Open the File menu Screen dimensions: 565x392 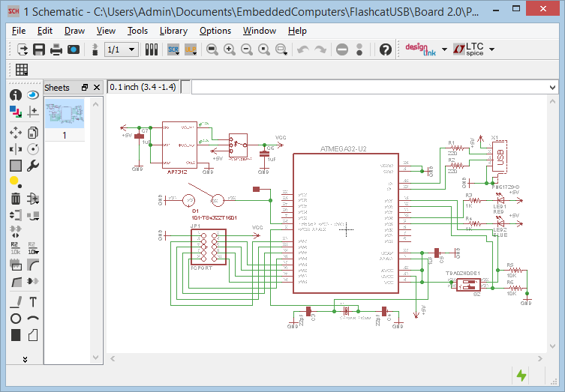coord(19,31)
